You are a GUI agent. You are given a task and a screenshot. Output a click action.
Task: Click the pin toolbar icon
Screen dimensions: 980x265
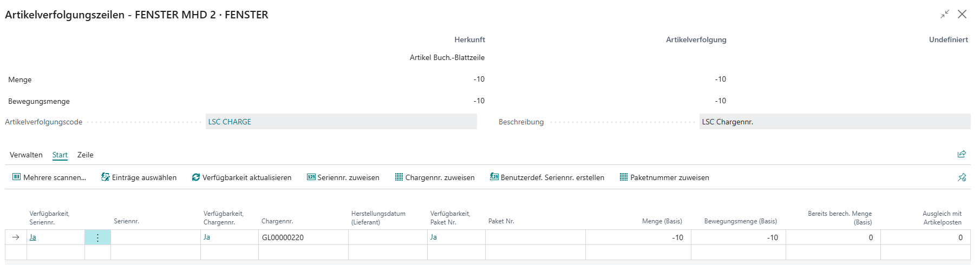point(962,177)
